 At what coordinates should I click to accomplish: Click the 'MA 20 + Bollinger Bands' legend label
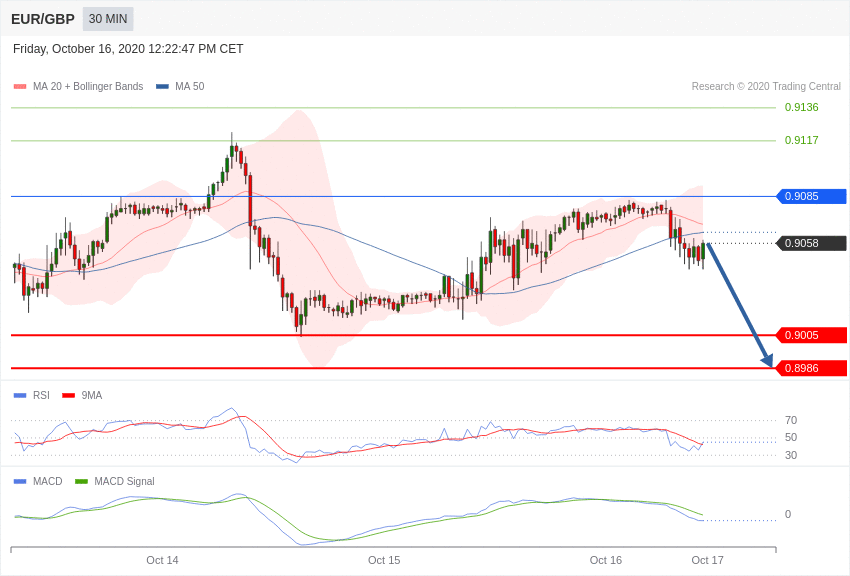[x=88, y=87]
